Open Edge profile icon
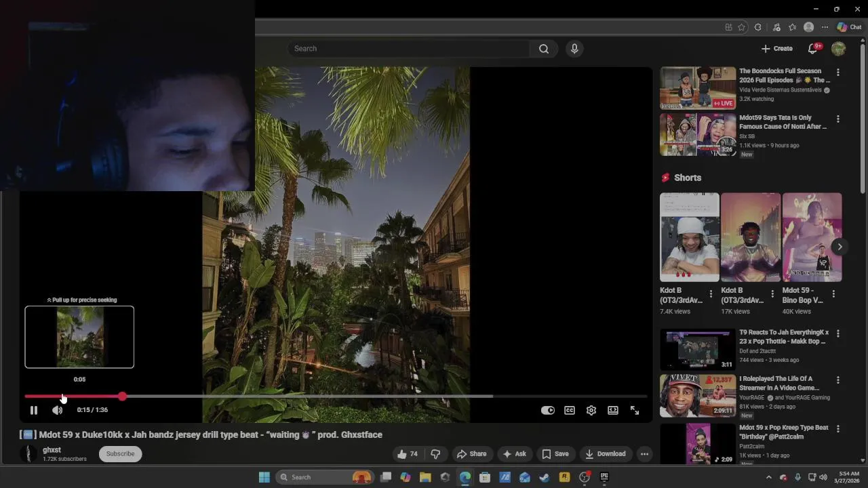 pos(808,27)
